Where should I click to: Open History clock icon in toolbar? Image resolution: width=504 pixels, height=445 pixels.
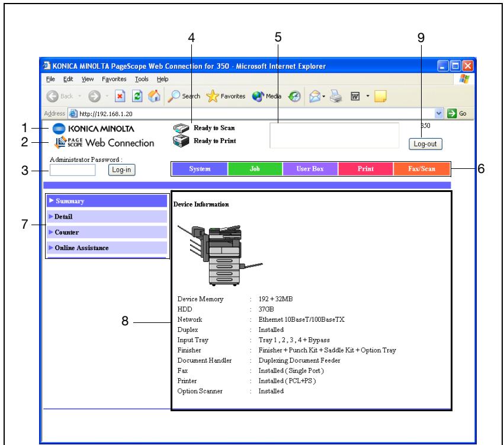[294, 96]
